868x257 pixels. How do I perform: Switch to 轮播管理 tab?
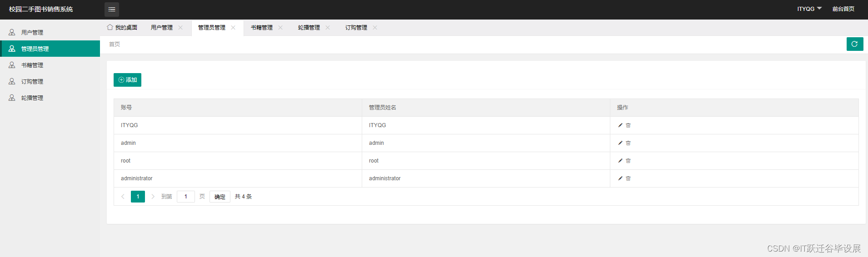tap(309, 28)
